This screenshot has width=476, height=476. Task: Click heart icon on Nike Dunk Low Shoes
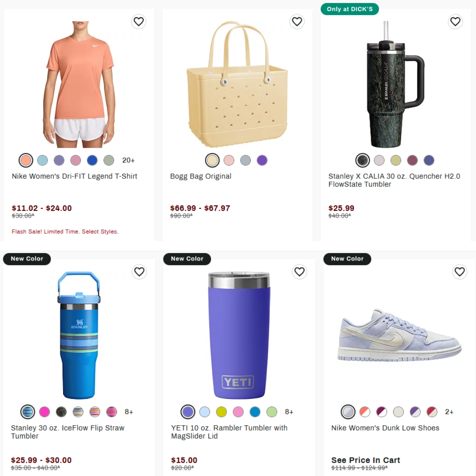(x=460, y=271)
